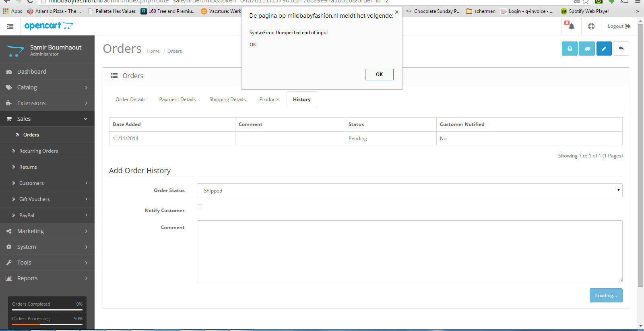Click the Loading... add history button

(x=606, y=296)
